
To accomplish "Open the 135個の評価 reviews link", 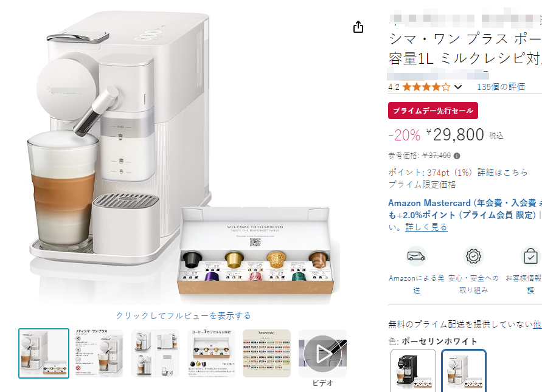I will pyautogui.click(x=501, y=87).
